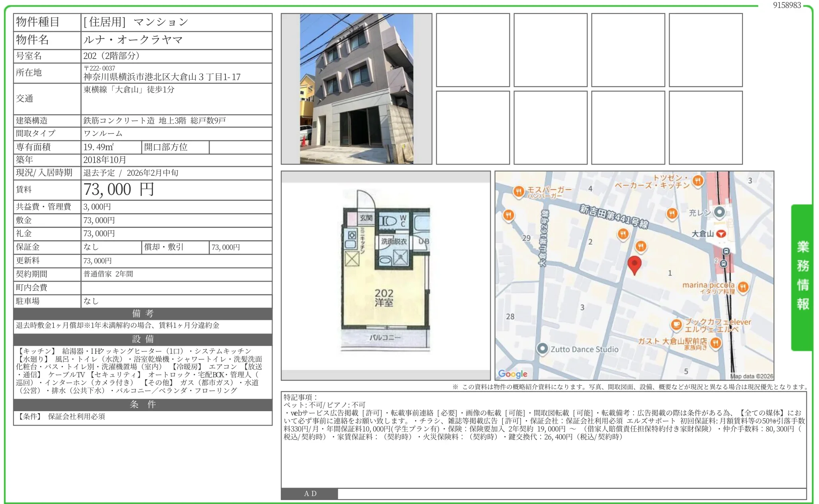Screen dimensions: 819x504
Task: Click the 73,000円 rent amount field
Action: 119,190
